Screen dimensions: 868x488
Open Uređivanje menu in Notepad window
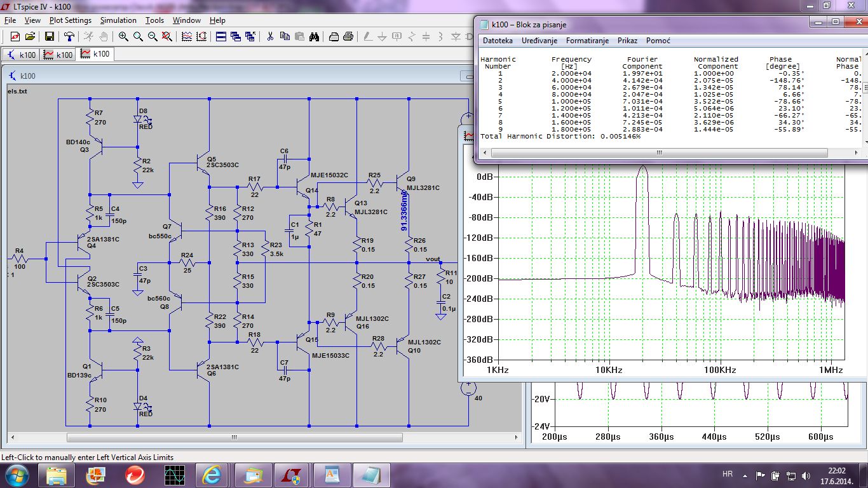click(539, 41)
